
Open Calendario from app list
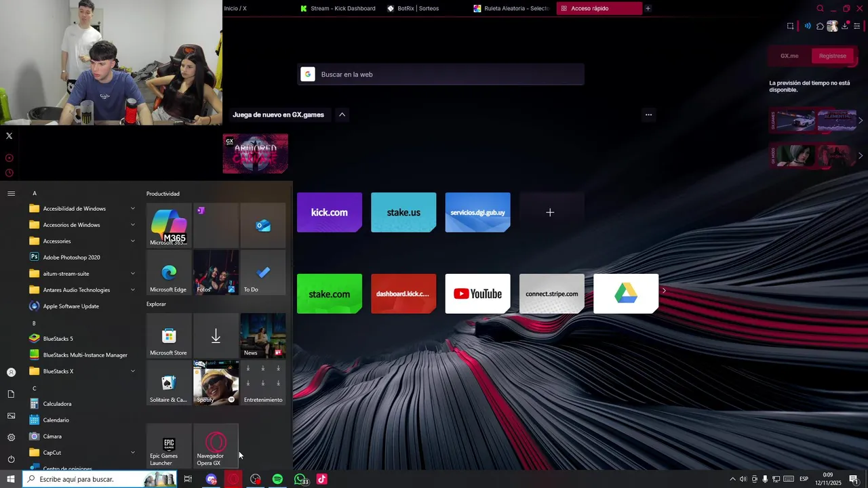pyautogui.click(x=83, y=420)
